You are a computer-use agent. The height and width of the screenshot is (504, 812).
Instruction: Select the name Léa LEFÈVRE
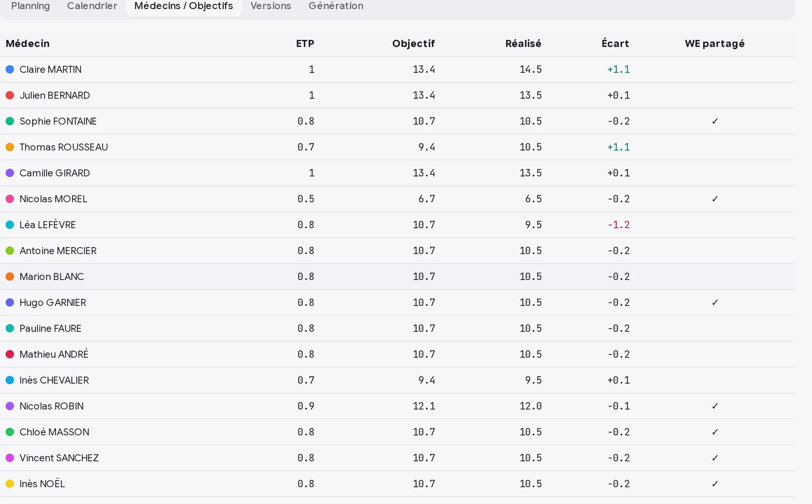(x=48, y=225)
